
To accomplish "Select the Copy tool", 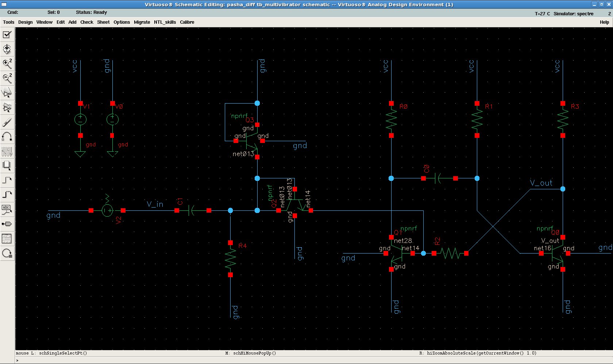I will click(7, 108).
